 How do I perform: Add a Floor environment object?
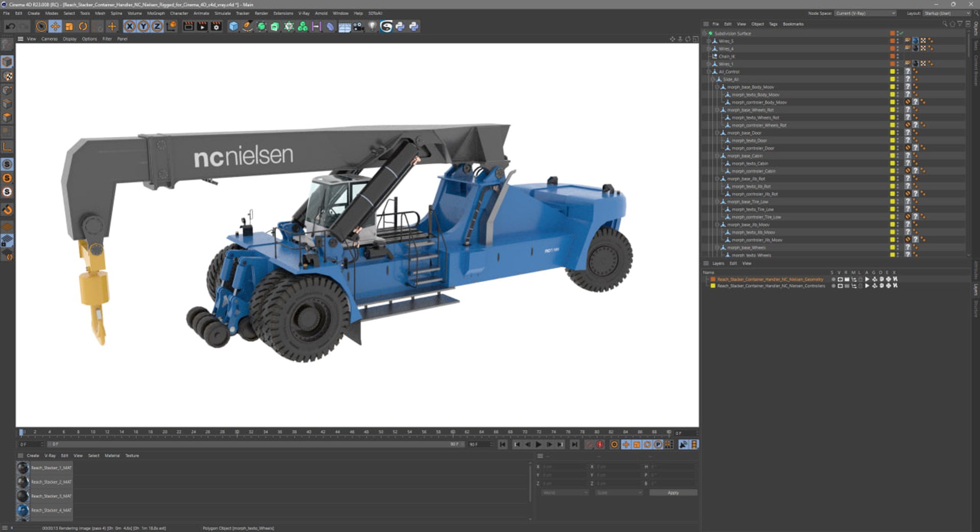click(345, 27)
